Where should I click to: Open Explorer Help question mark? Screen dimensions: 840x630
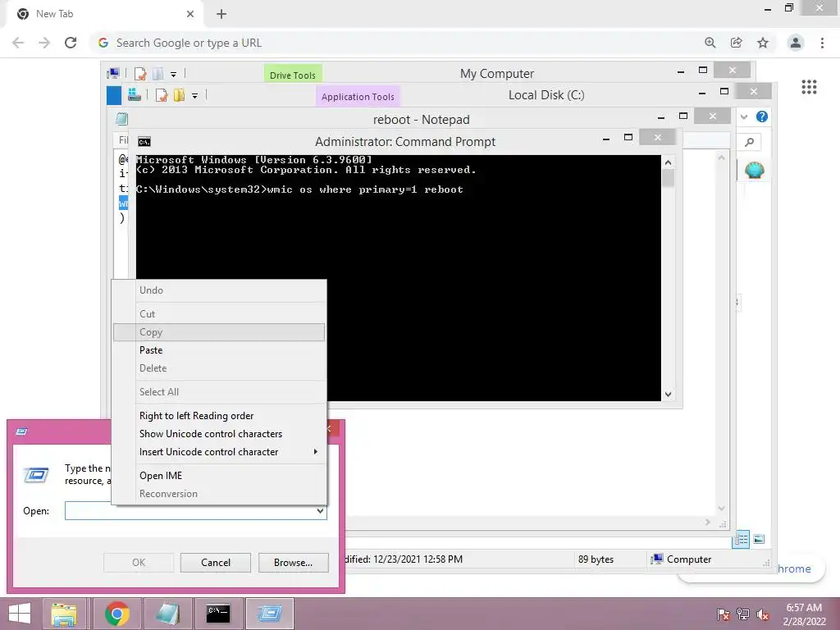761,116
